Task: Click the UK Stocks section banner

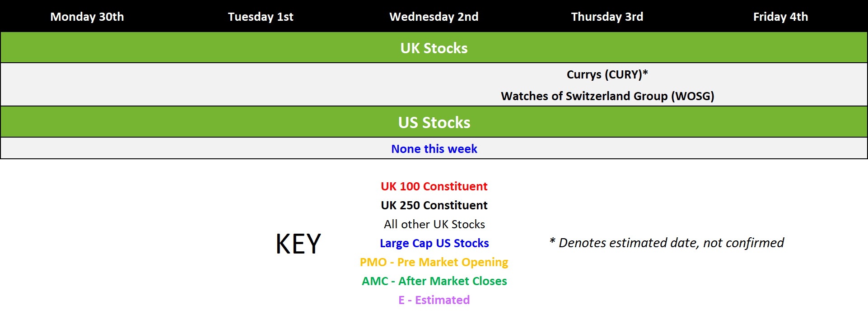Action: 434,47
